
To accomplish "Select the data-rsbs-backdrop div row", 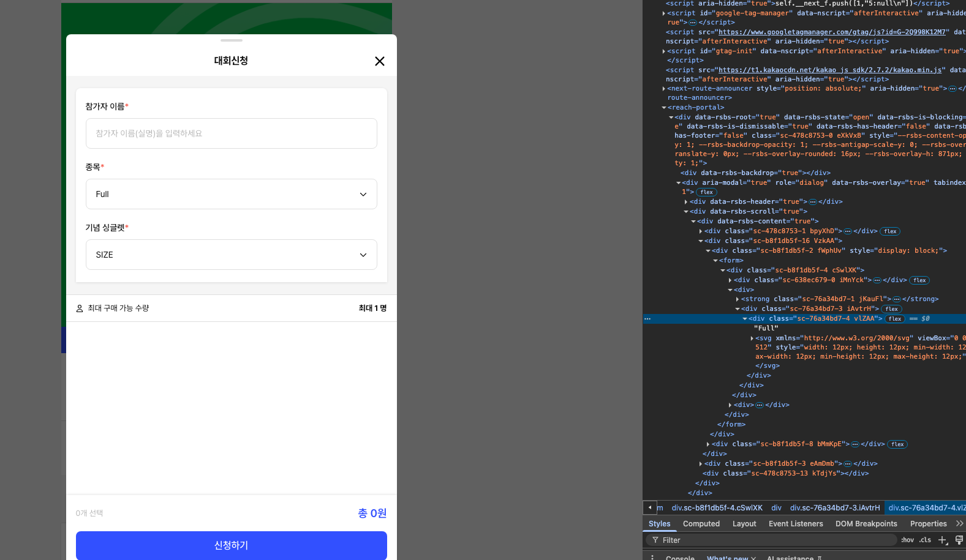I will [755, 173].
